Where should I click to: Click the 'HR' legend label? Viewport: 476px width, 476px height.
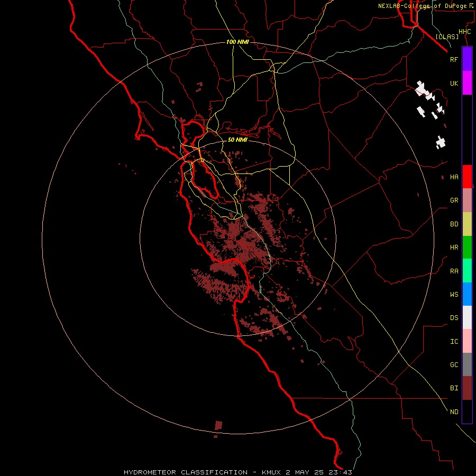click(x=454, y=248)
